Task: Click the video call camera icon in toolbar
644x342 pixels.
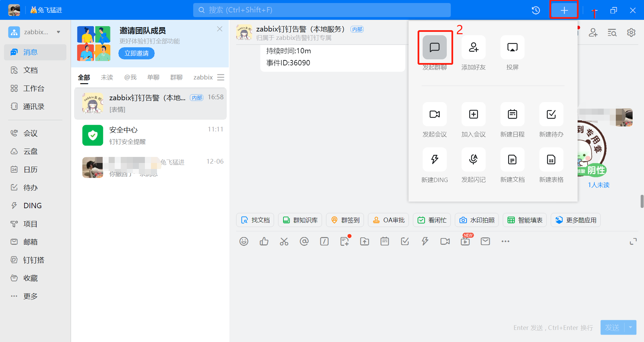Action: (x=445, y=241)
